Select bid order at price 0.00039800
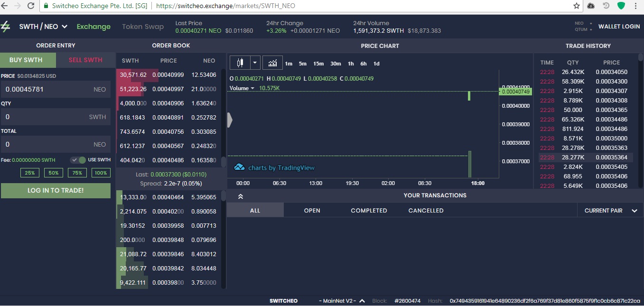 [x=168, y=282]
